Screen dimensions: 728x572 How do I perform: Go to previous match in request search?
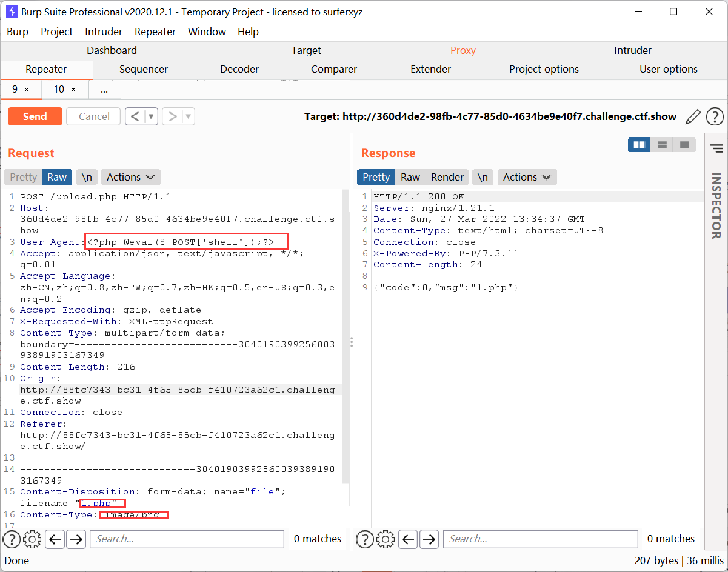point(55,539)
